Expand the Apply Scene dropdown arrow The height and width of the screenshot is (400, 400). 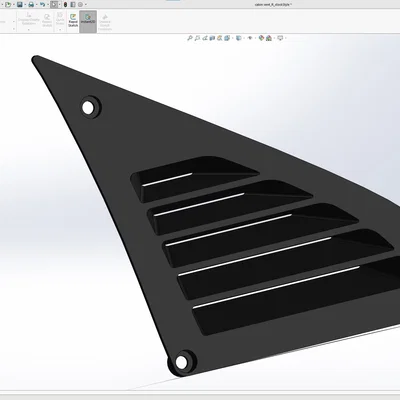[274, 38]
